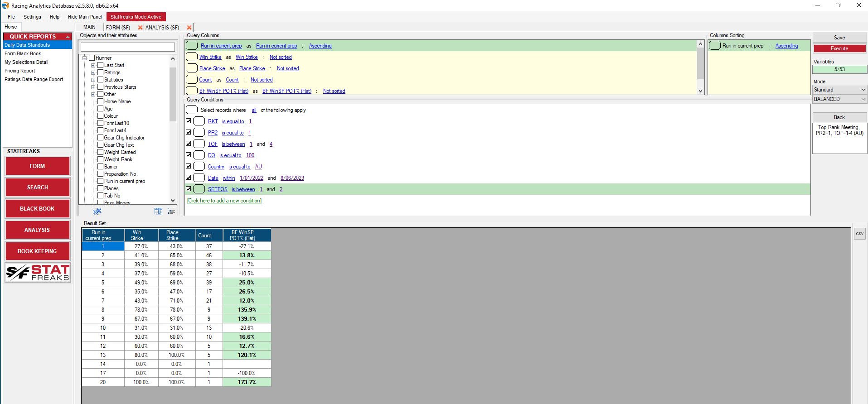Uncheck the TOF condition checkbox

(189, 144)
